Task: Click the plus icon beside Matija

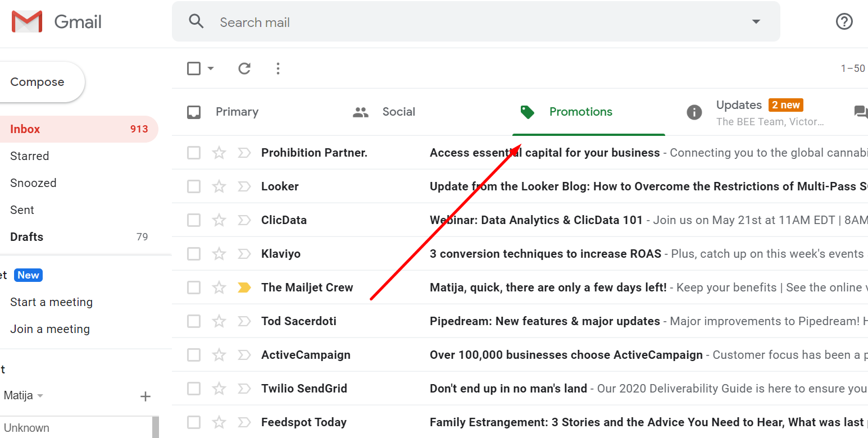Action: (x=145, y=396)
